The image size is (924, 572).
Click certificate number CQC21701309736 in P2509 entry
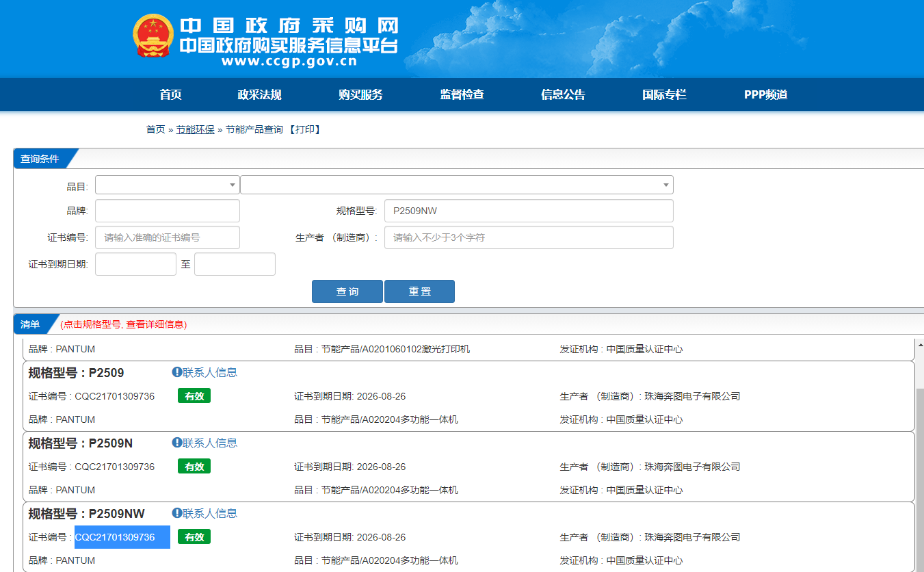point(115,396)
